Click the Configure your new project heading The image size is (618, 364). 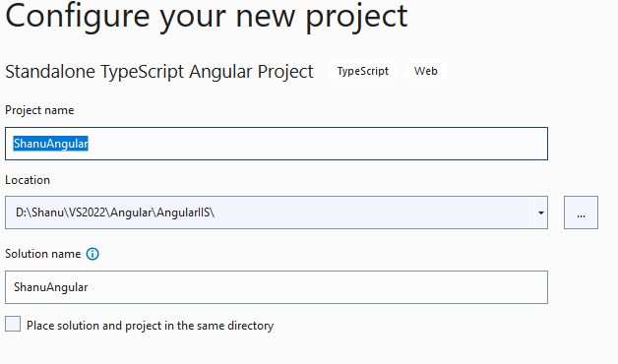click(206, 17)
